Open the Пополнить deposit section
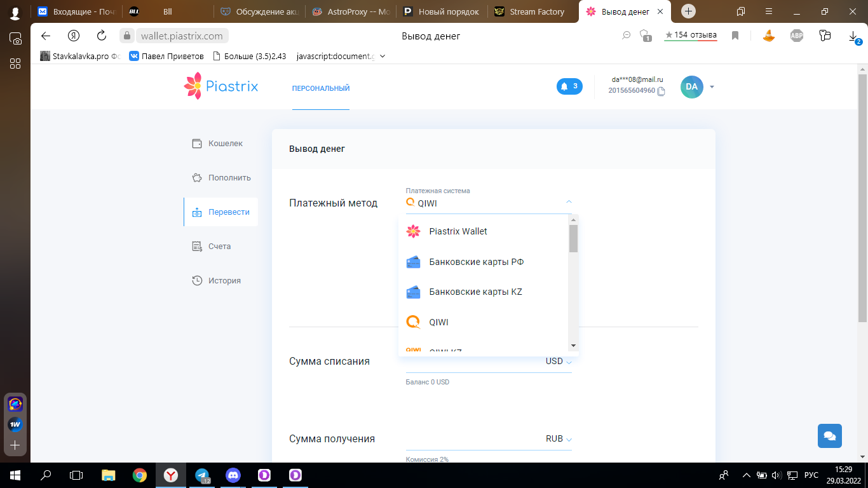 point(222,178)
